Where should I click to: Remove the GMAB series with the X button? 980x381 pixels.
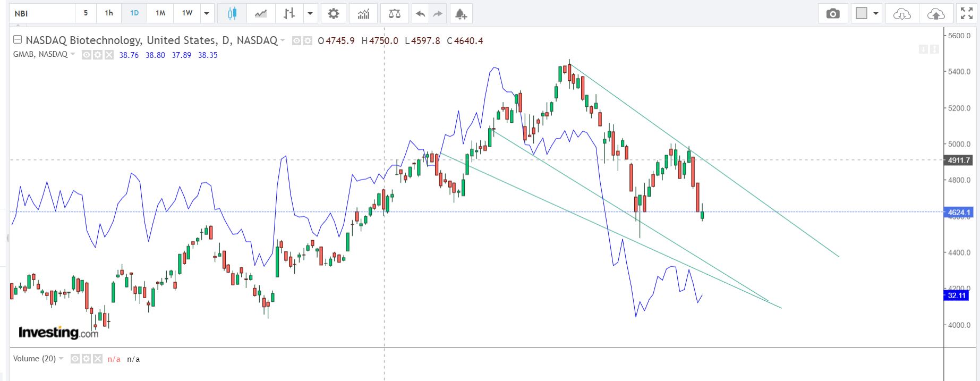click(109, 55)
